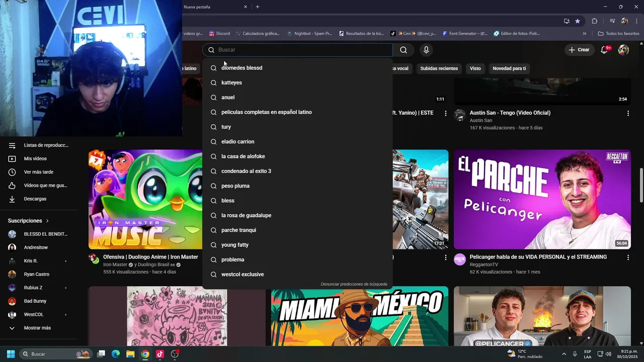
Task: Activate voice search microphone icon
Action: click(426, 50)
